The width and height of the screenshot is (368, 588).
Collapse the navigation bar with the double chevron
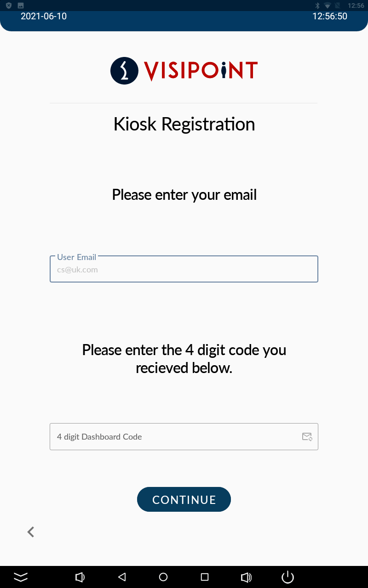21,577
